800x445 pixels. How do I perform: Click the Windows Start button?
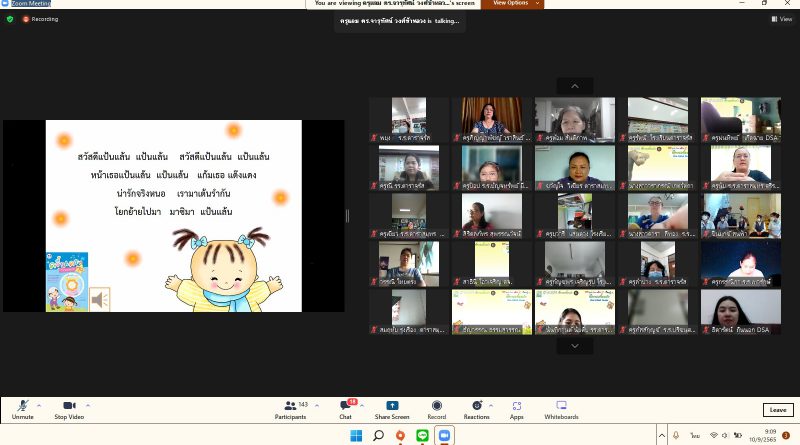(x=356, y=435)
